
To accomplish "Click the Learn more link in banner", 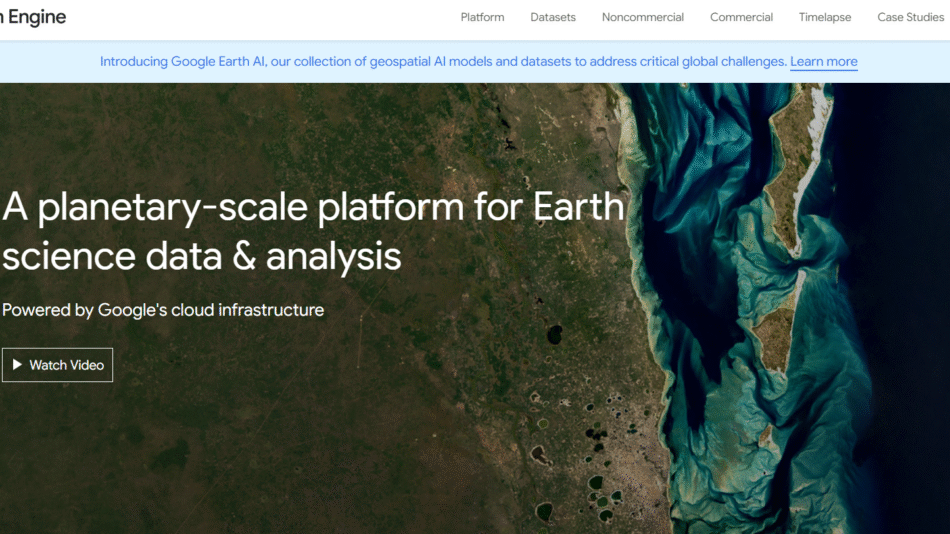I will [823, 62].
